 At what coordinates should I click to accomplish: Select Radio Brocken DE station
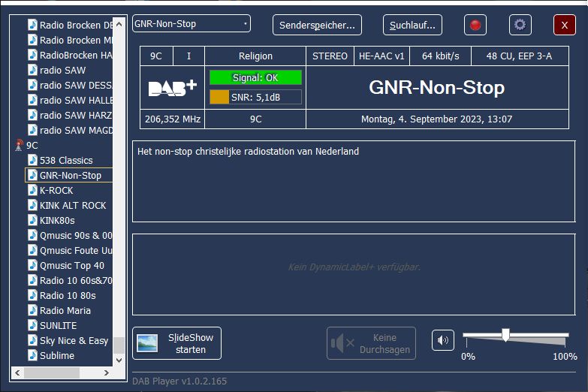point(76,25)
